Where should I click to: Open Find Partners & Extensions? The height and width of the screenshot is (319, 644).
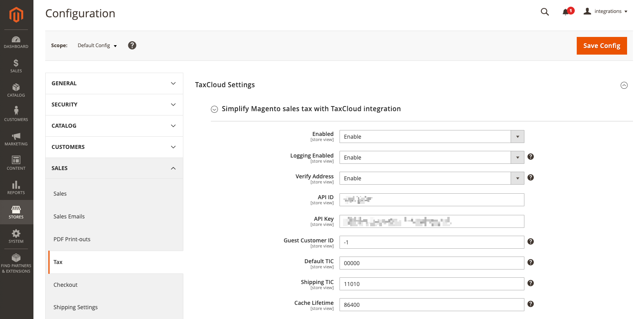[x=16, y=264]
